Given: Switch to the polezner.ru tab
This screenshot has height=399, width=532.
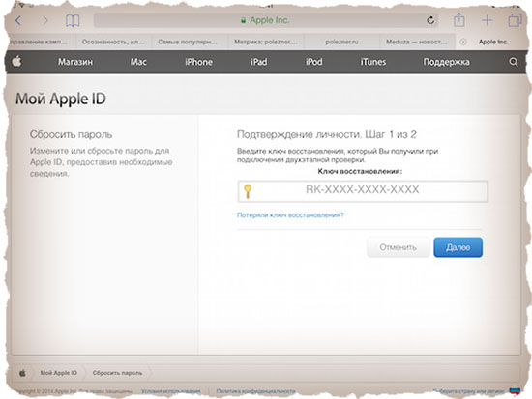Looking at the screenshot, I should click(341, 43).
